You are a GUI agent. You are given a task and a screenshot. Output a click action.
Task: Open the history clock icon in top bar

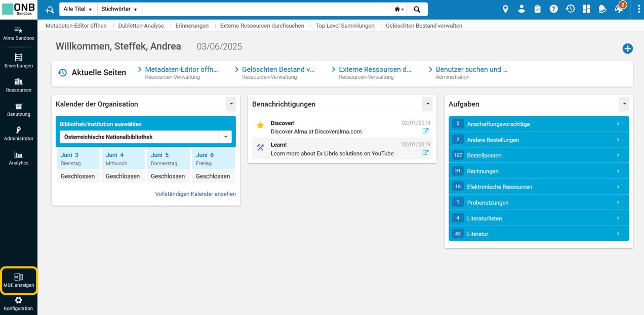pos(570,9)
